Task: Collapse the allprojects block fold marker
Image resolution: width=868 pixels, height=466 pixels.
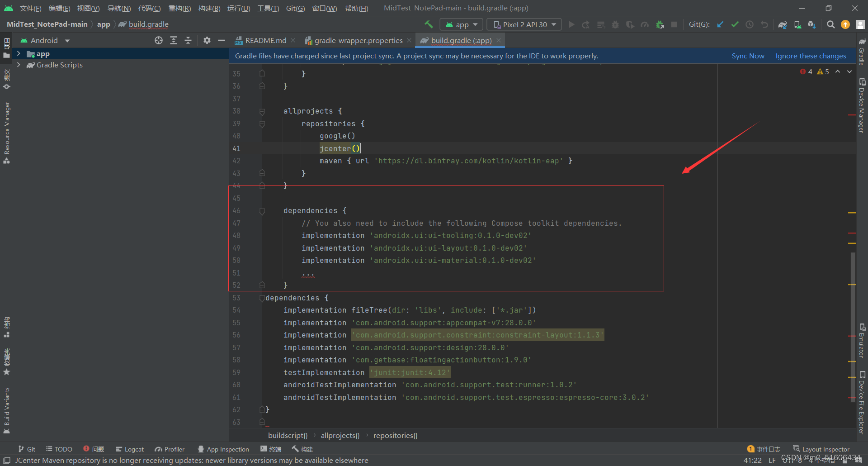Action: click(262, 111)
